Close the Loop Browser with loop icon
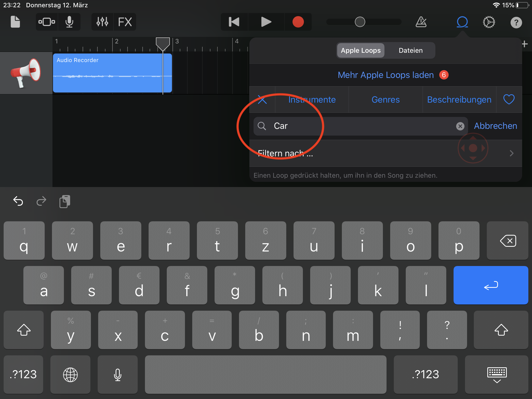The width and height of the screenshot is (532, 399). (462, 22)
